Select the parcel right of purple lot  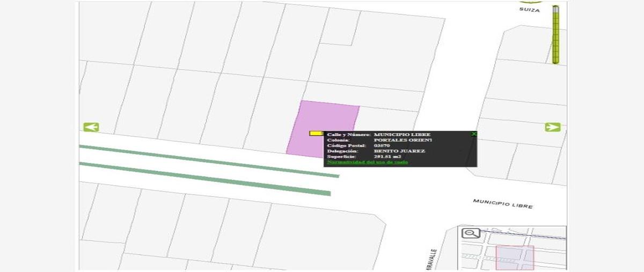[389, 121]
